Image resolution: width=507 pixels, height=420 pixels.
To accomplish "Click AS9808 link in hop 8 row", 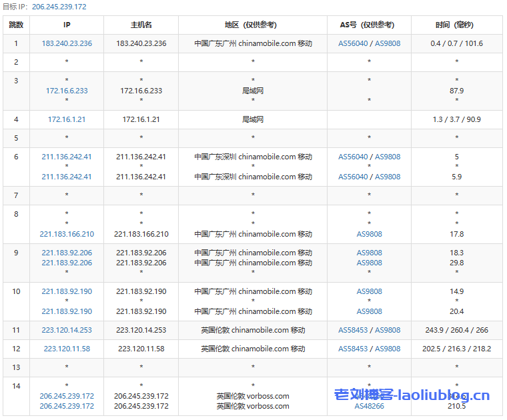I will [x=369, y=234].
